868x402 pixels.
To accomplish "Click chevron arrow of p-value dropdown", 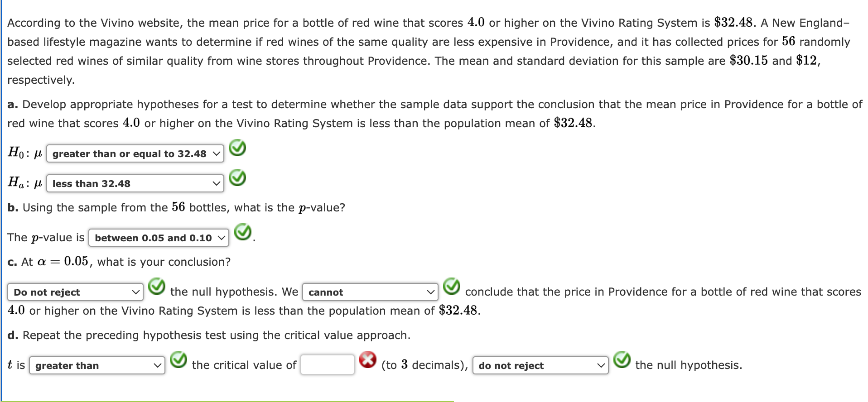I will pyautogui.click(x=222, y=238).
